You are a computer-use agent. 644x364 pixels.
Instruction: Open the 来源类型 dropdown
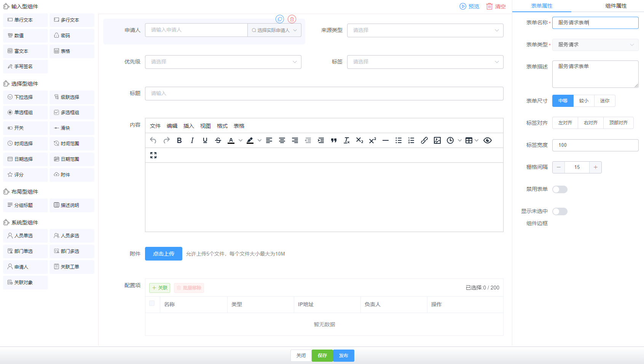pos(425,30)
